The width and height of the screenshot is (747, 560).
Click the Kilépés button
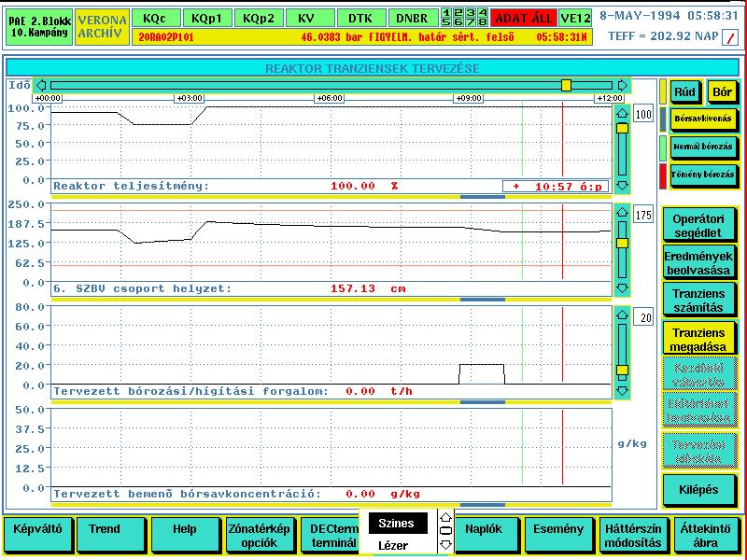point(698,489)
